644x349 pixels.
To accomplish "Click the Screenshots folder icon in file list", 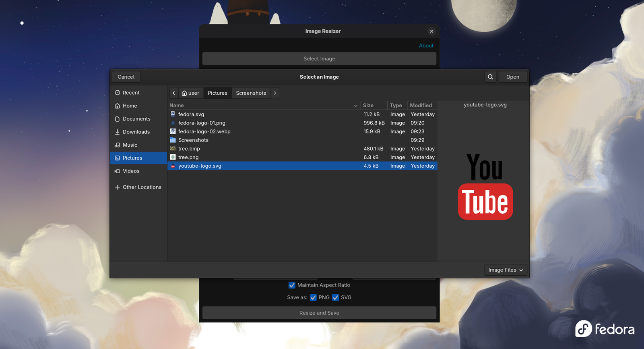I will (x=173, y=140).
